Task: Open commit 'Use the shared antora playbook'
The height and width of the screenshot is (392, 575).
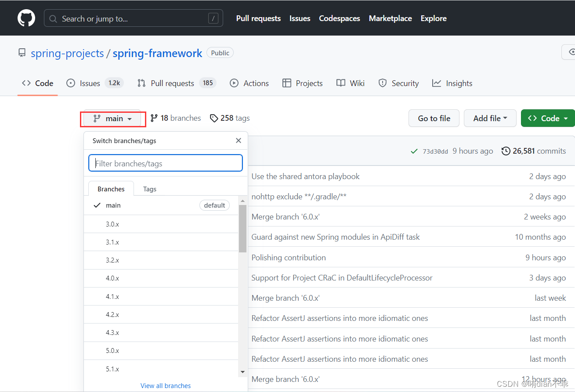Action: pyautogui.click(x=305, y=176)
